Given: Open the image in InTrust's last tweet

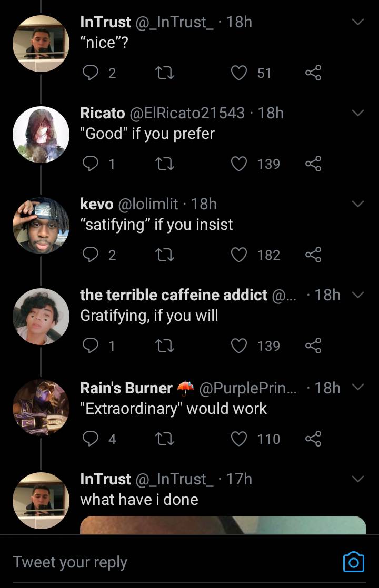Looking at the screenshot, I should click(x=223, y=525).
